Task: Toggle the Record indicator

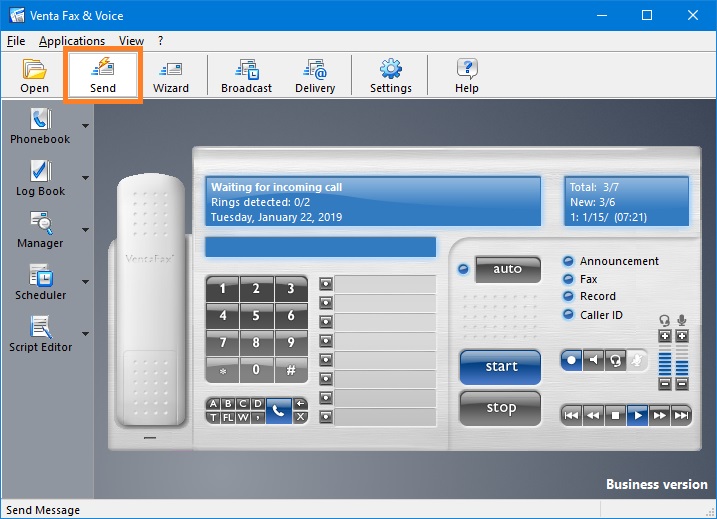Action: [568, 296]
